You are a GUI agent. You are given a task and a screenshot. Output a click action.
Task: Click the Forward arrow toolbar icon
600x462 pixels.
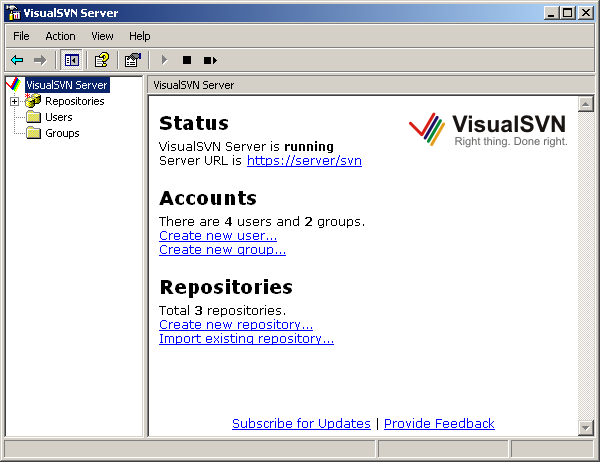click(40, 60)
